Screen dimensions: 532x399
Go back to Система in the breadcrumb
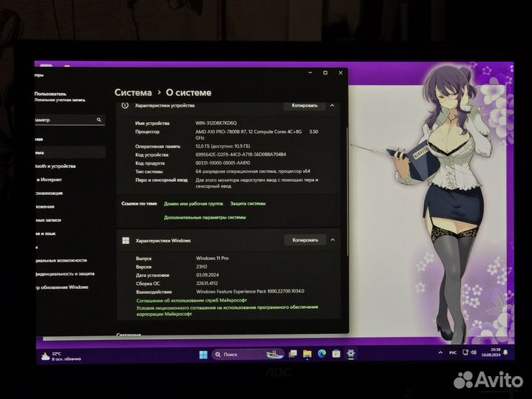[133, 92]
